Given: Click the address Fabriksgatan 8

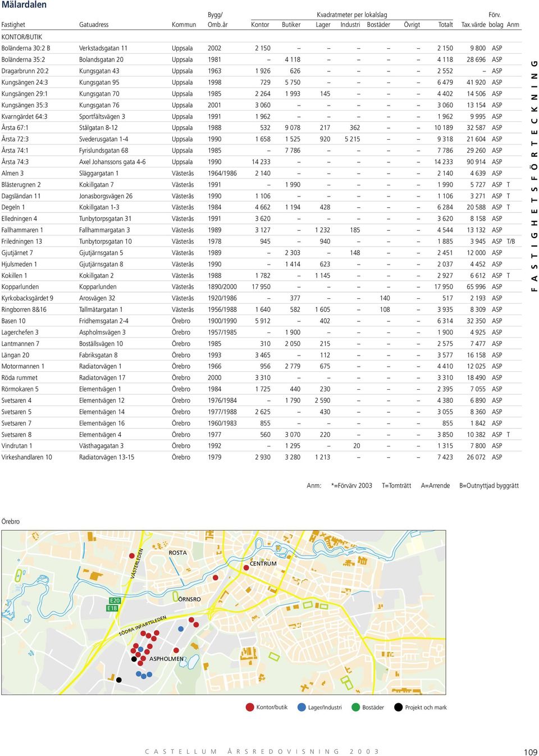Looking at the screenshot, I should (x=98, y=355).
